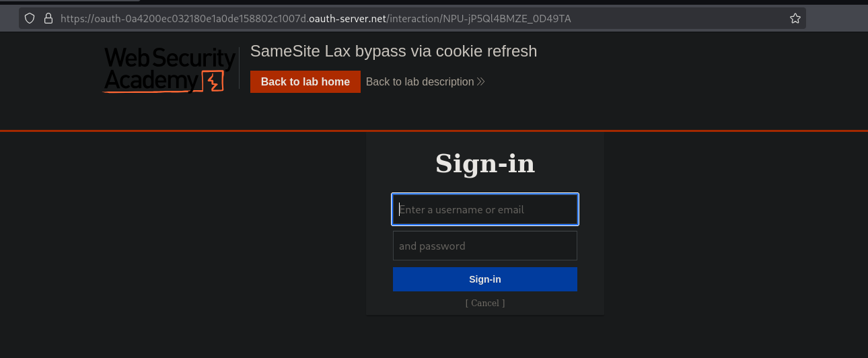Viewport: 868px width, 358px height.
Task: Open site info via padlock icon
Action: [48, 19]
